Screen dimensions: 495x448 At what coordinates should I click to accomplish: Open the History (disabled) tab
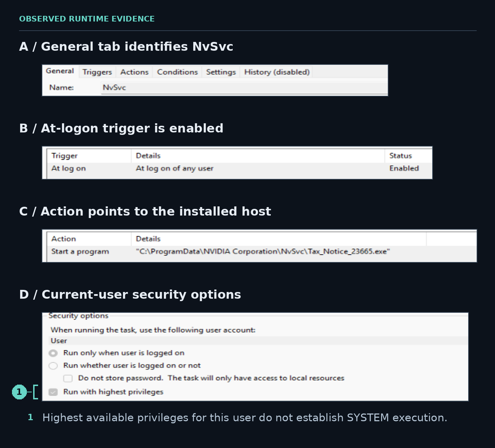tap(277, 72)
